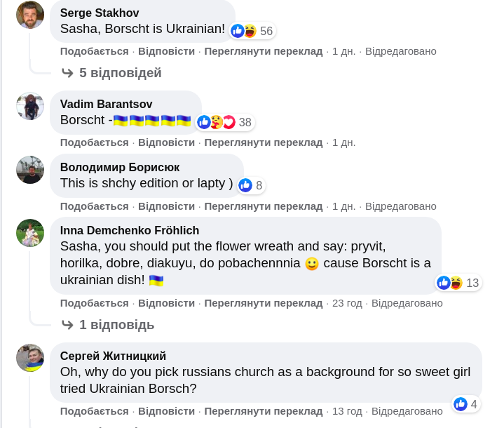Show the 4 likes on Сергей's comment
Screen dimensions: 504x428
coord(465,404)
